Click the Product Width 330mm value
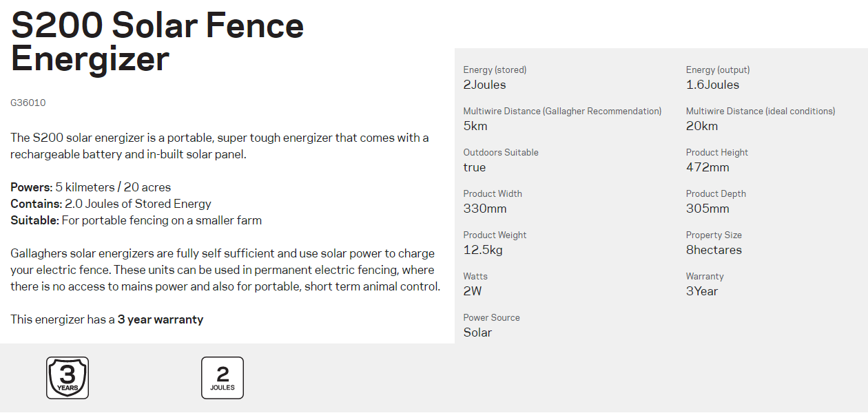Image resolution: width=868 pixels, height=413 pixels. pyautogui.click(x=485, y=209)
